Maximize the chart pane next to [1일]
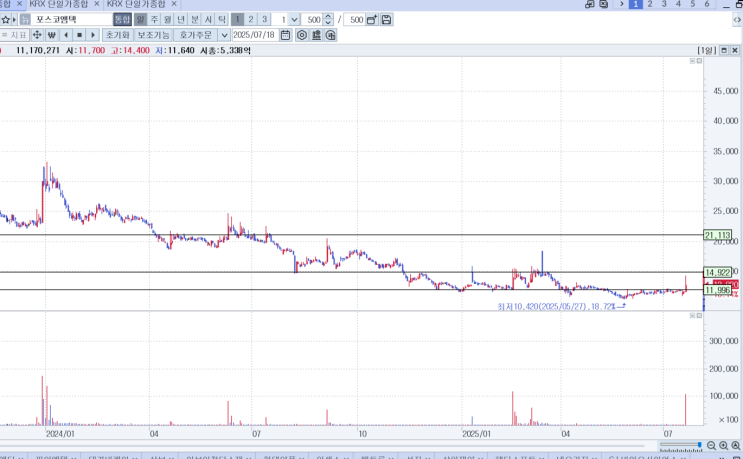The width and height of the screenshot is (743, 459). [724, 50]
